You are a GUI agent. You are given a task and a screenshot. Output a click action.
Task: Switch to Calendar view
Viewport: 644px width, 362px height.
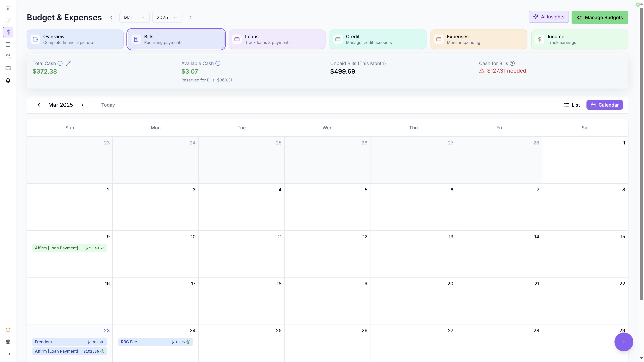[604, 105]
